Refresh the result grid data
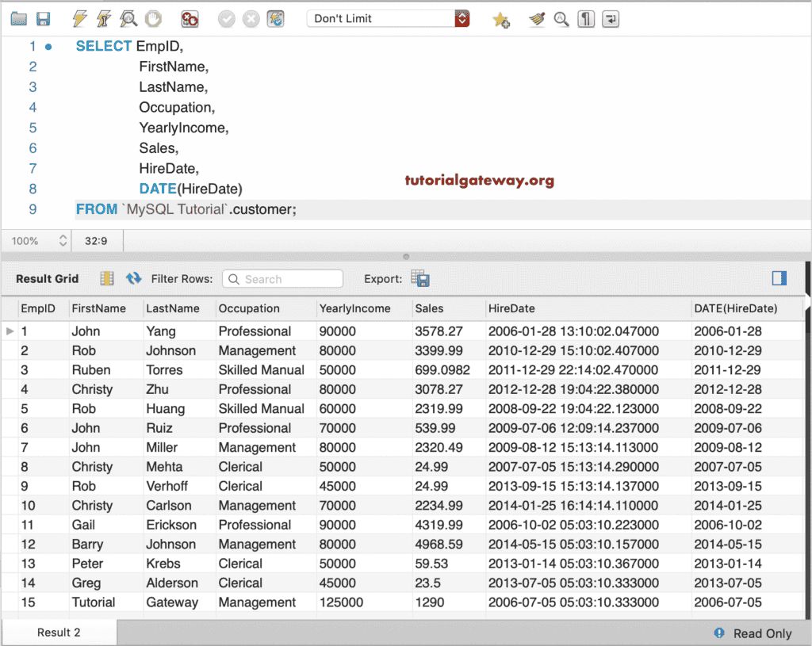Screen dimensions: 812x646 (x=132, y=278)
